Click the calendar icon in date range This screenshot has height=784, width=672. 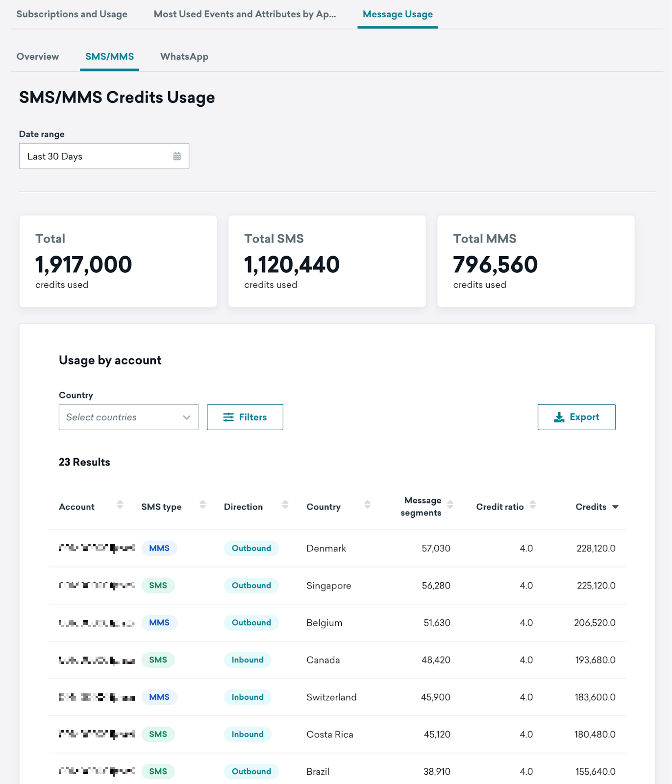pos(177,156)
